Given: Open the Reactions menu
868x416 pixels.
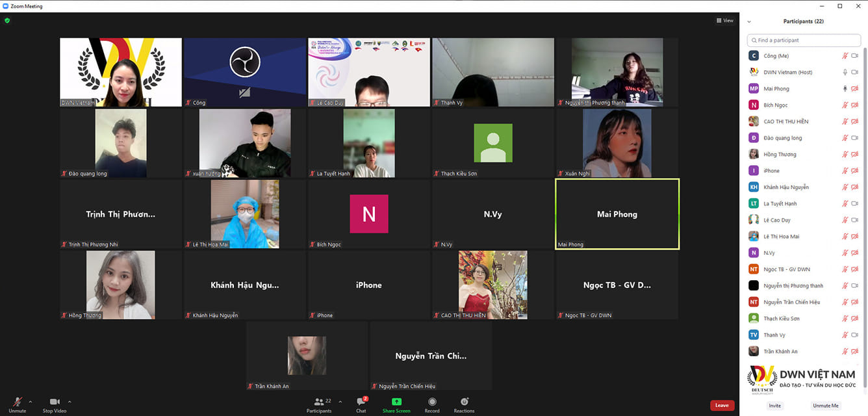Looking at the screenshot, I should coord(464,403).
